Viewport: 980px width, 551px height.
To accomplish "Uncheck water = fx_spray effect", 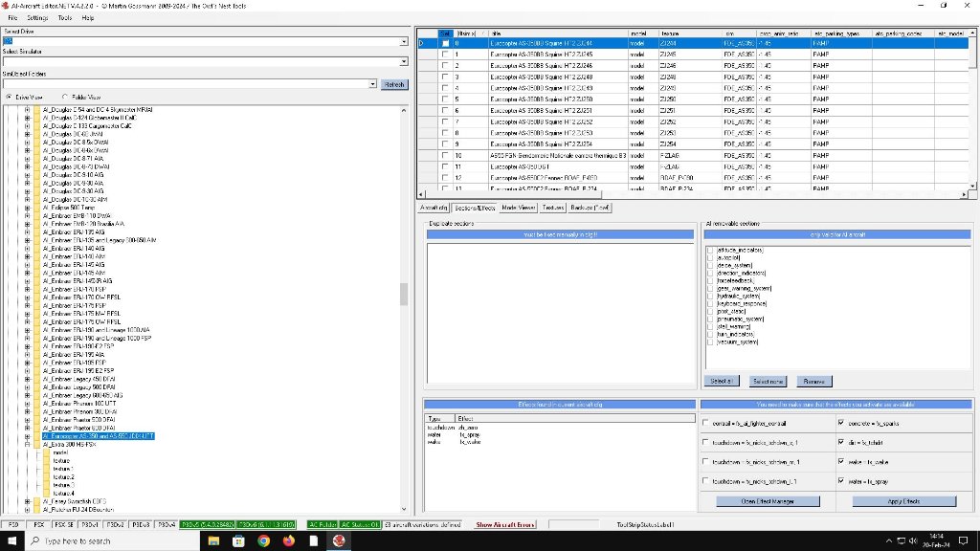I will point(841,481).
